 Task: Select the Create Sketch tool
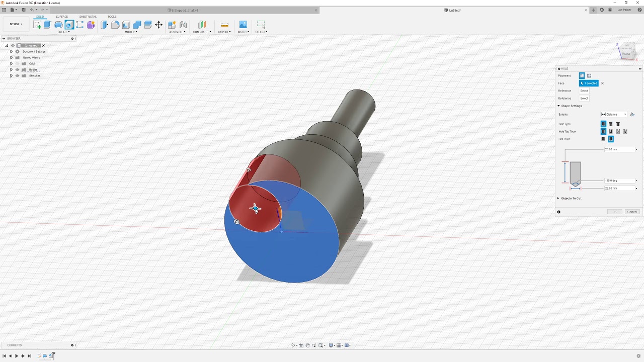click(x=37, y=25)
